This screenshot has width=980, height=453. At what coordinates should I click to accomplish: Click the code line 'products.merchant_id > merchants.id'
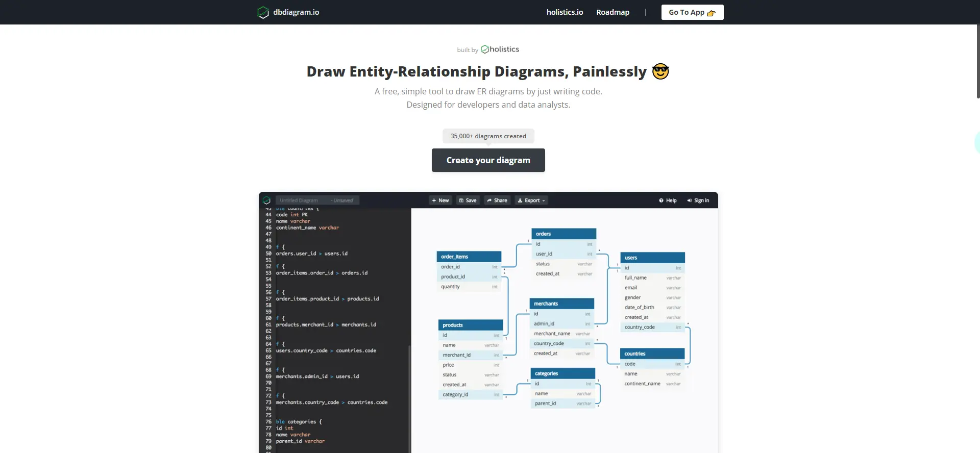[x=326, y=324]
